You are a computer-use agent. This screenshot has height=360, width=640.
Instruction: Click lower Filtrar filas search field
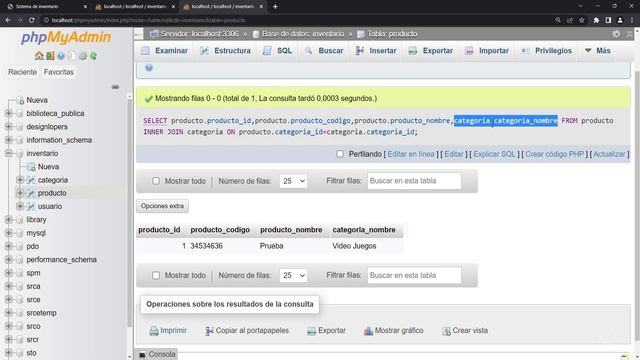tap(414, 276)
